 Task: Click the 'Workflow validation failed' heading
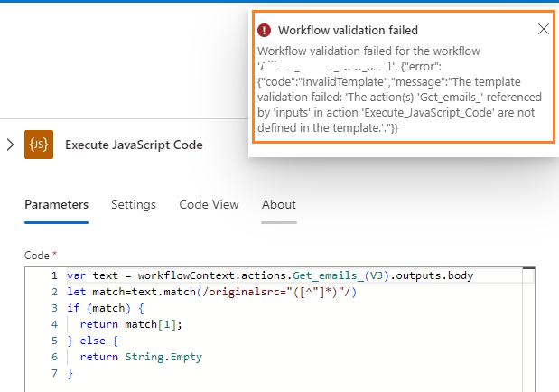point(348,31)
